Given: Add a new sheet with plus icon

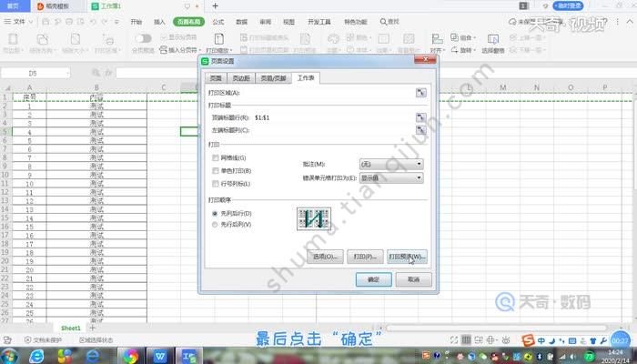Looking at the screenshot, I should point(92,328).
